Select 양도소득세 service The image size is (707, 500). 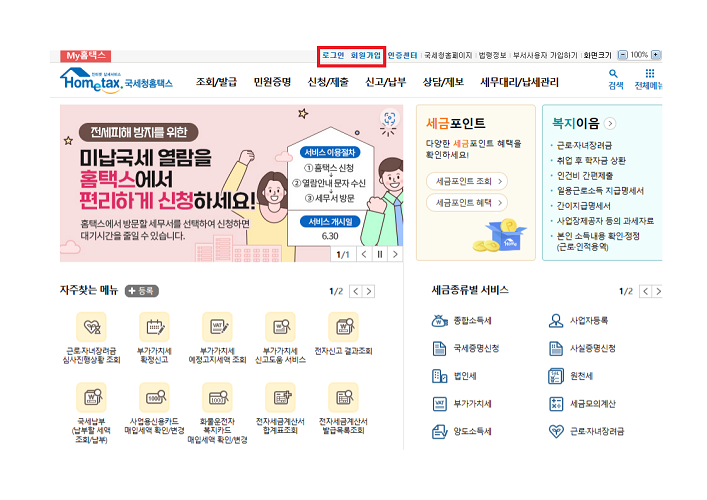pos(461,431)
